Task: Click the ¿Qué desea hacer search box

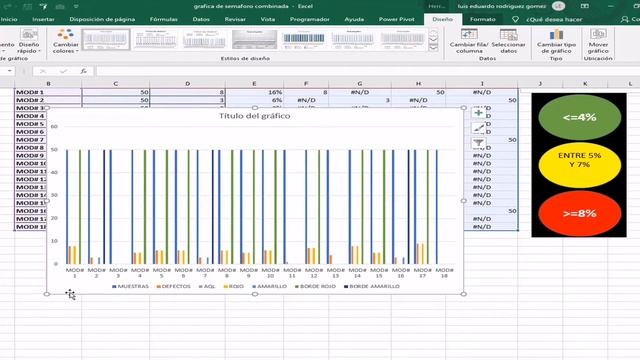Action: point(554,19)
